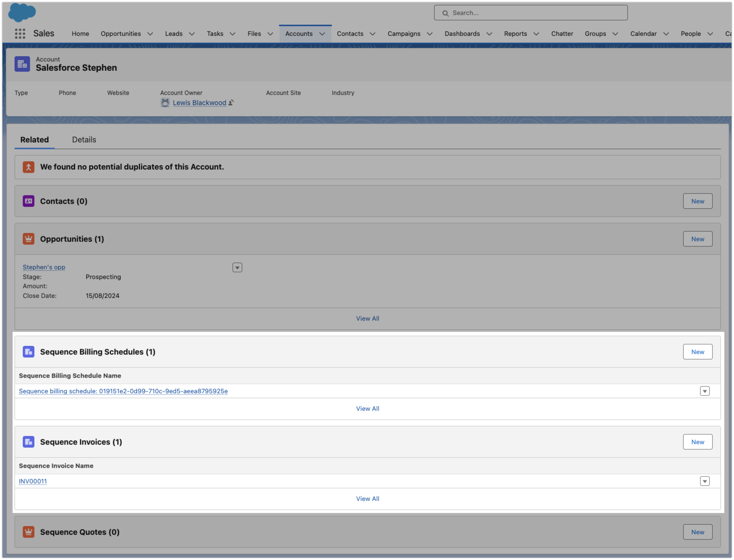Click View All under Sequence Billing Schedules
This screenshot has width=734, height=560.
click(368, 409)
